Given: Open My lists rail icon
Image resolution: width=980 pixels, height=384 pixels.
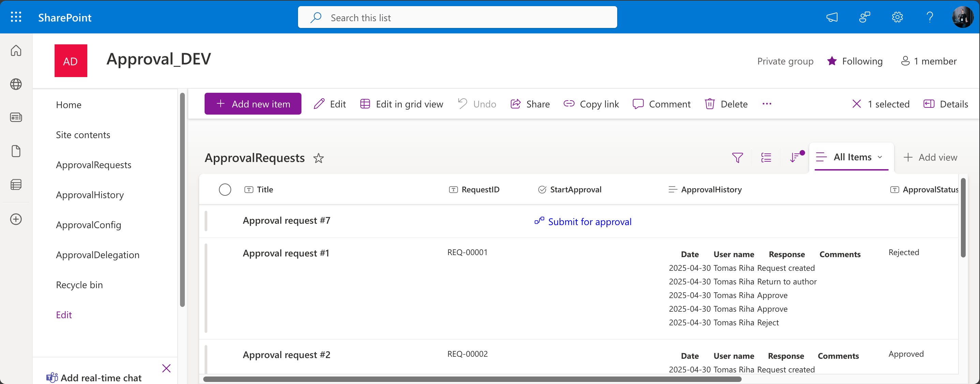Looking at the screenshot, I should [16, 184].
